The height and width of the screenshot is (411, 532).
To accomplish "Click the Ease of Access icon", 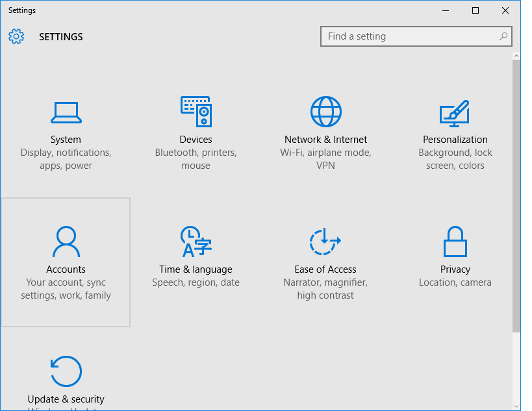I will pyautogui.click(x=325, y=241).
